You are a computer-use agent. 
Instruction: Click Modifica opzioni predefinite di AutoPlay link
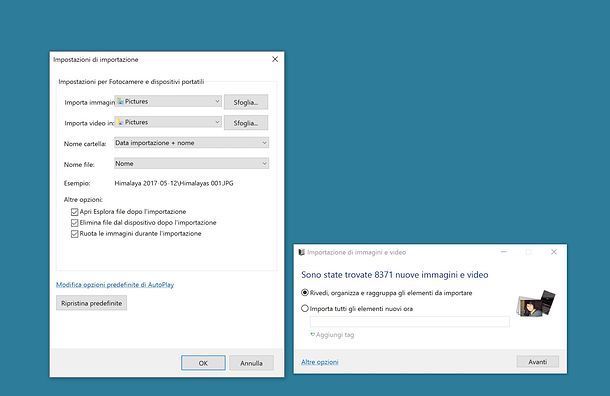point(115,285)
